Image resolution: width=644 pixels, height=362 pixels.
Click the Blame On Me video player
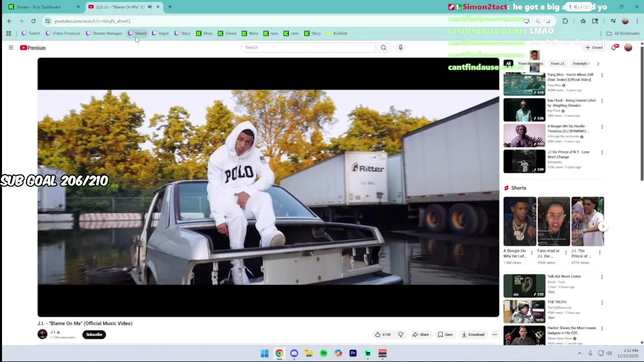(x=268, y=187)
